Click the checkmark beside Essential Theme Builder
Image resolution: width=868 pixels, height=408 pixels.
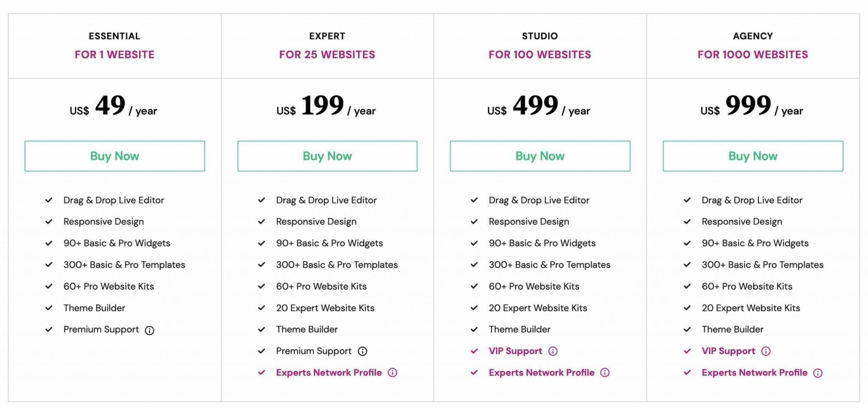(48, 308)
